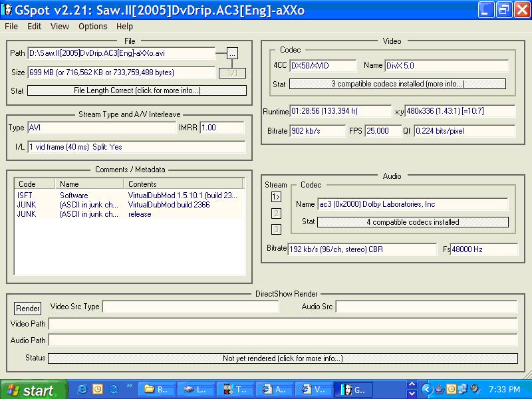Click the IMRR field showing 1.00
Screen dimensions: 532x399
[x=222, y=128]
